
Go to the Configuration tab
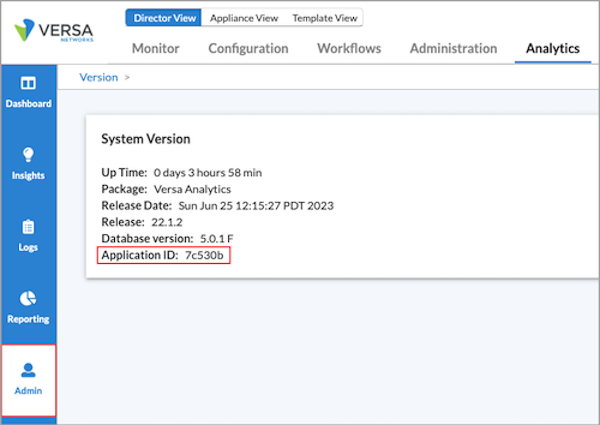tap(248, 48)
